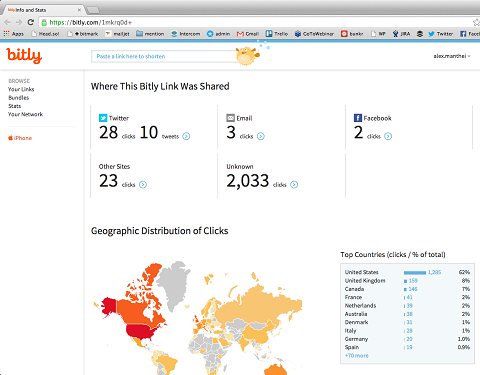Open the GoToWebinar bookmark

click(x=314, y=34)
